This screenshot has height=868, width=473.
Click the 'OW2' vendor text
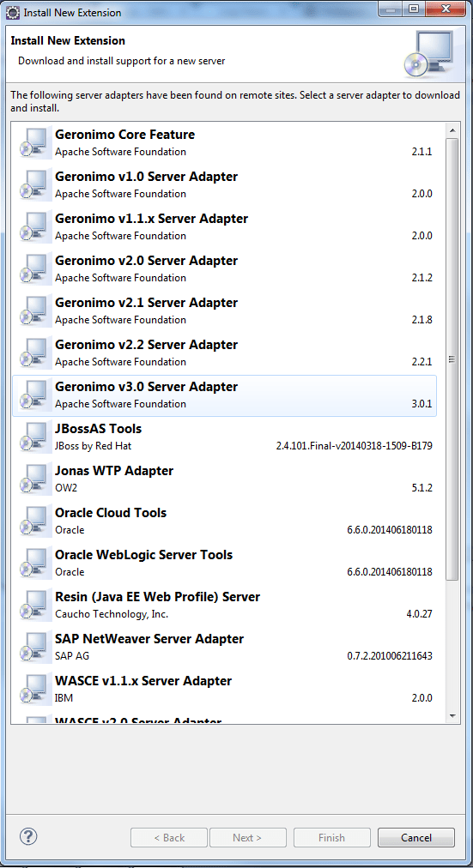pyautogui.click(x=64, y=488)
